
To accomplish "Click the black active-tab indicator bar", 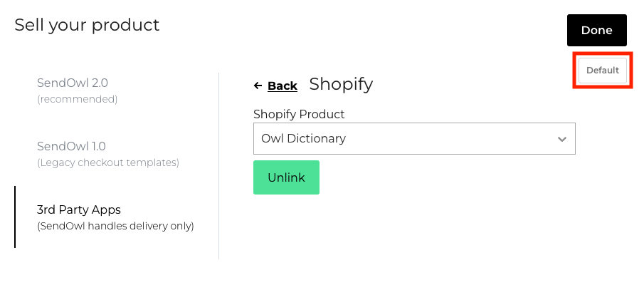I will pyautogui.click(x=15, y=217).
